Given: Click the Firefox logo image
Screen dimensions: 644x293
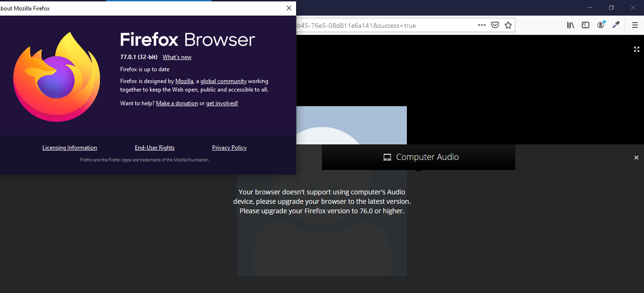Looking at the screenshot, I should (57, 76).
